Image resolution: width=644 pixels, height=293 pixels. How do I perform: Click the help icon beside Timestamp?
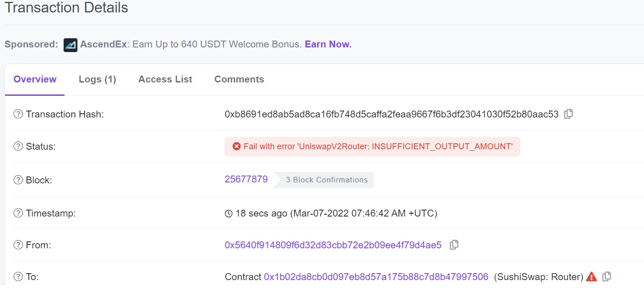(18, 213)
